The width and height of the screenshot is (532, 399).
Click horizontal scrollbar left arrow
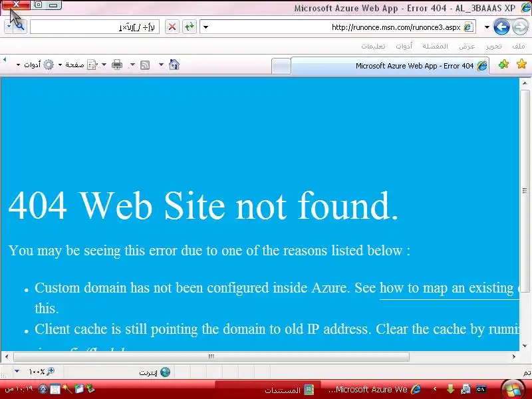tap(7, 356)
